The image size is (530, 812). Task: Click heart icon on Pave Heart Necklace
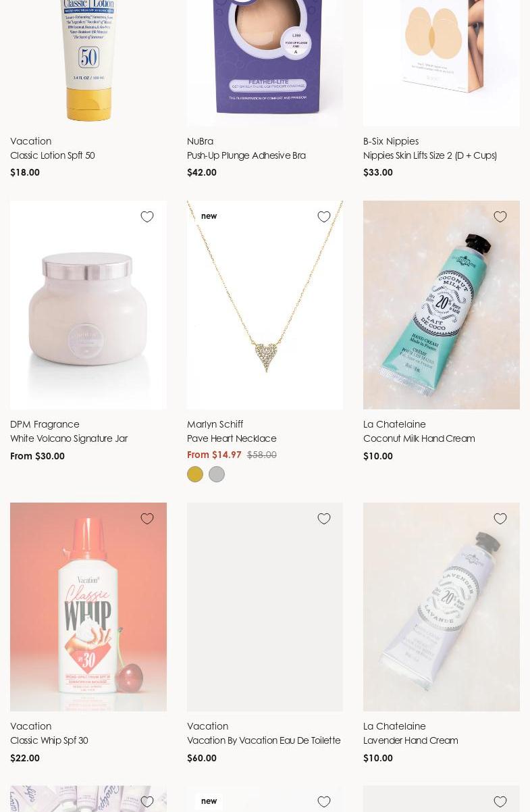point(324,217)
